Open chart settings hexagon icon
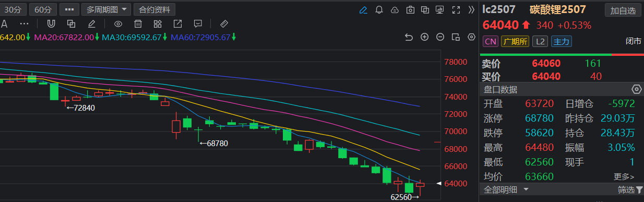This screenshot has width=644, height=202. [472, 37]
